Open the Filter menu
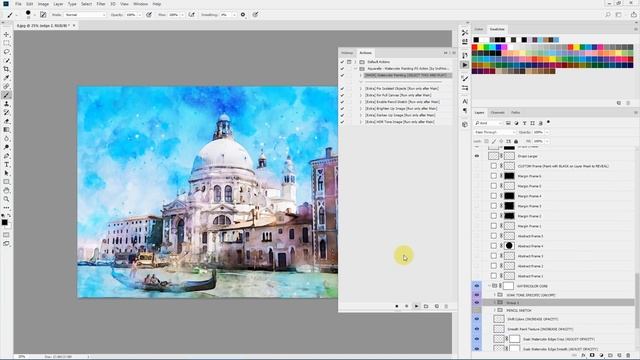This screenshot has height=360, width=640. (101, 4)
